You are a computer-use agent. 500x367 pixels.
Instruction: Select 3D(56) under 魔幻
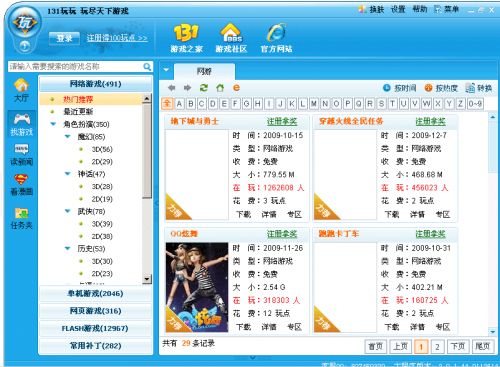(x=102, y=149)
